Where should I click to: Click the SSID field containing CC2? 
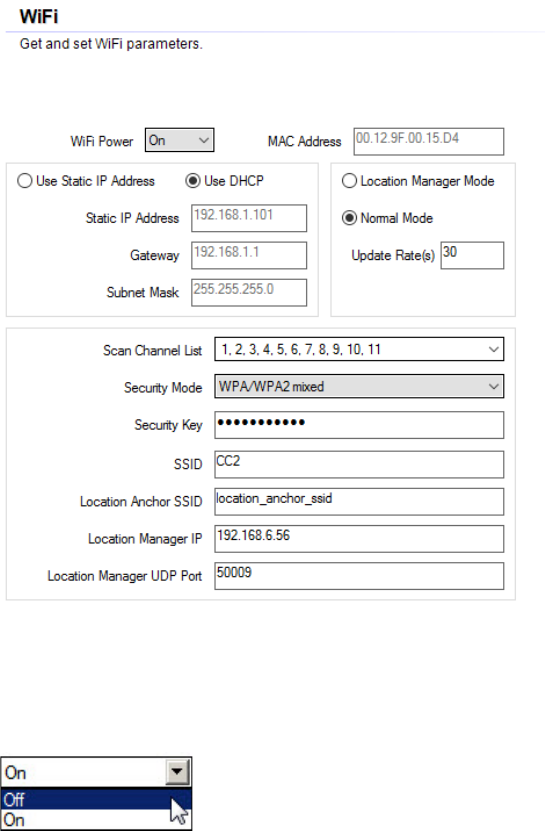pyautogui.click(x=359, y=464)
